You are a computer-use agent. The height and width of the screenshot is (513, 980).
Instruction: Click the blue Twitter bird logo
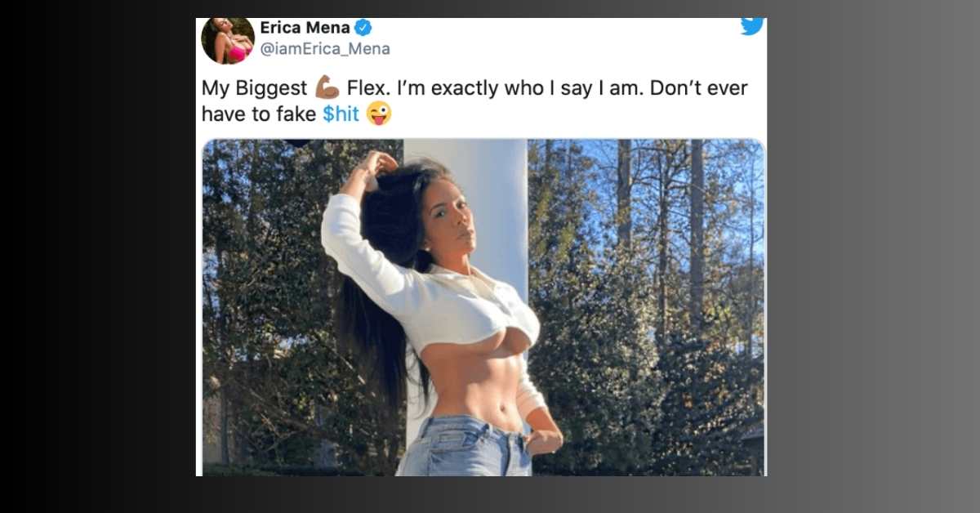pos(752,26)
